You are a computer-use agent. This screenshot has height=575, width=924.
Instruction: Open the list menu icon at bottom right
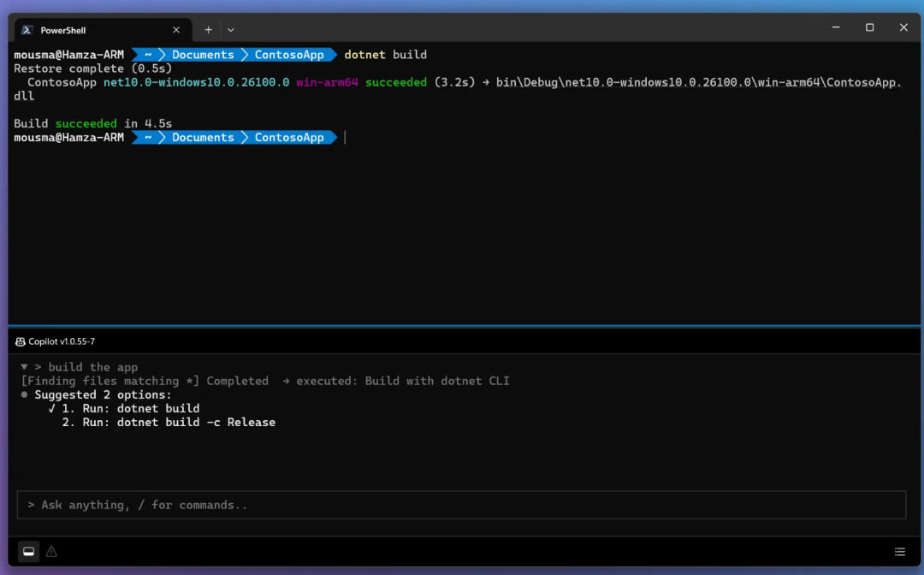[x=900, y=551]
